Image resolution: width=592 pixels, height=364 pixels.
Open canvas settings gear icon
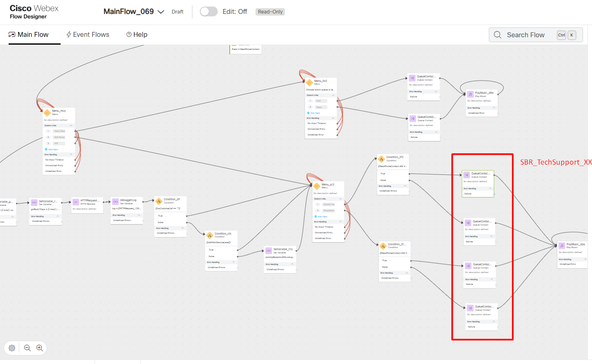click(x=12, y=348)
